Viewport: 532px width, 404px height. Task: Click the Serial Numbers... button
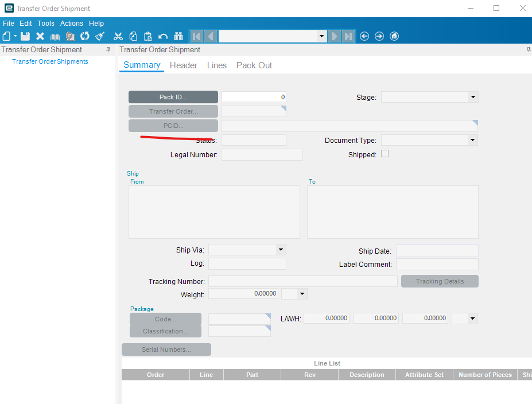click(166, 349)
